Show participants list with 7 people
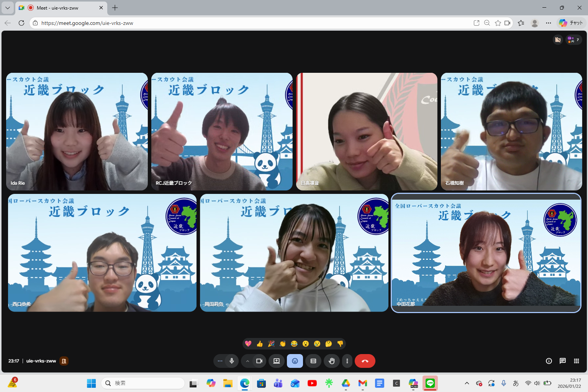Screen dimensions: 588x392 pos(573,40)
